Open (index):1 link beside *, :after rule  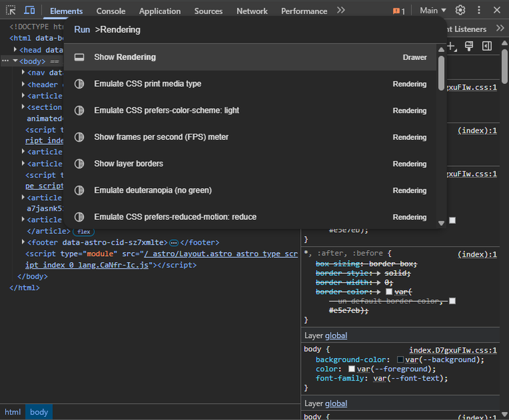(477, 254)
